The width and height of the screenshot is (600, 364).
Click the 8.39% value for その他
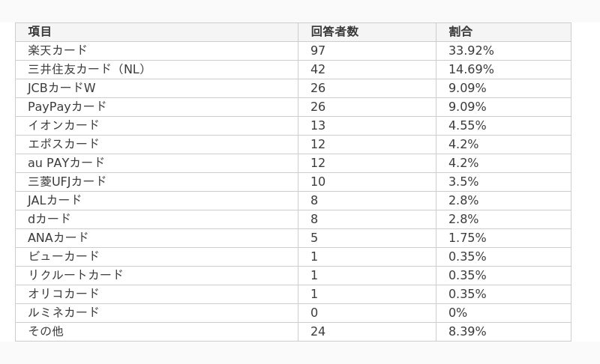[x=467, y=331]
